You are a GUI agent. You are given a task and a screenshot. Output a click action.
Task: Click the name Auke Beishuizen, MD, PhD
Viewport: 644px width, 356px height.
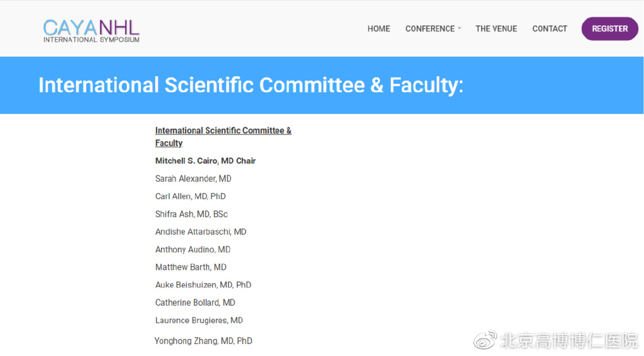(x=203, y=284)
